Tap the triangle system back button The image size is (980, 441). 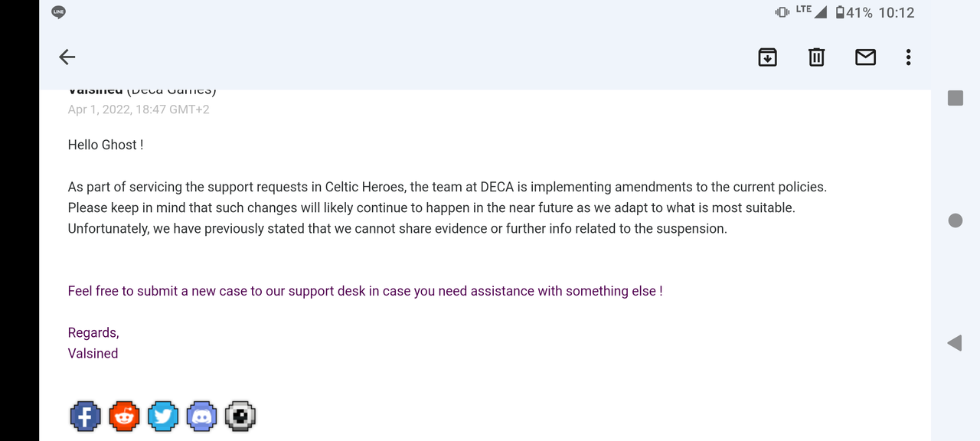(x=955, y=343)
